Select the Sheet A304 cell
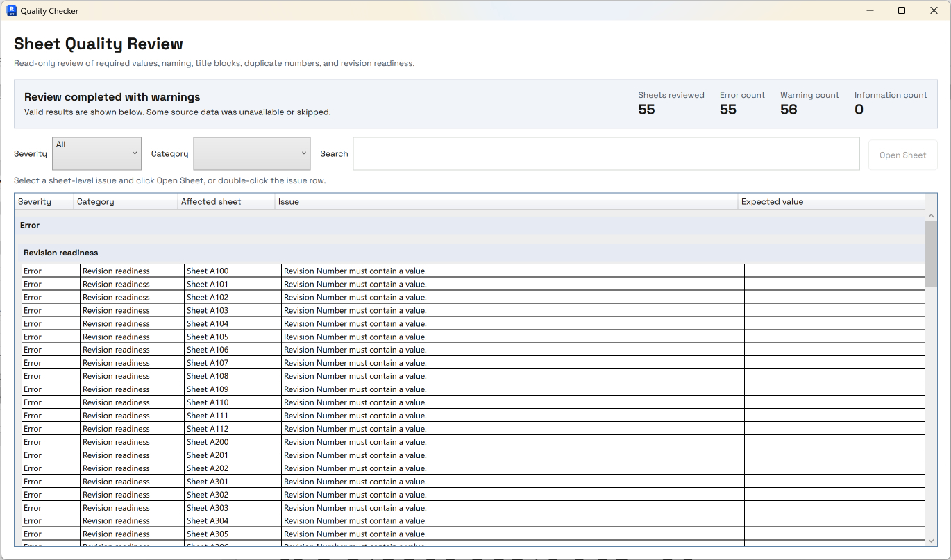 tap(233, 521)
